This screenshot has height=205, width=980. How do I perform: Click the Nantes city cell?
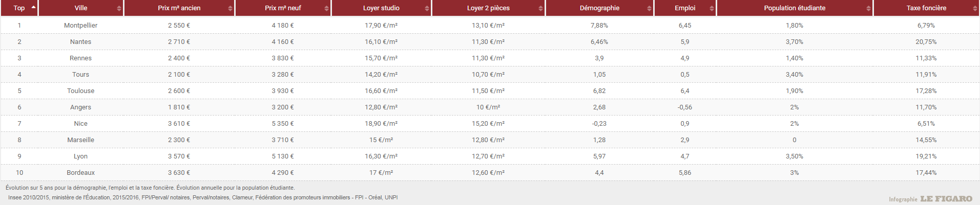[80, 41]
